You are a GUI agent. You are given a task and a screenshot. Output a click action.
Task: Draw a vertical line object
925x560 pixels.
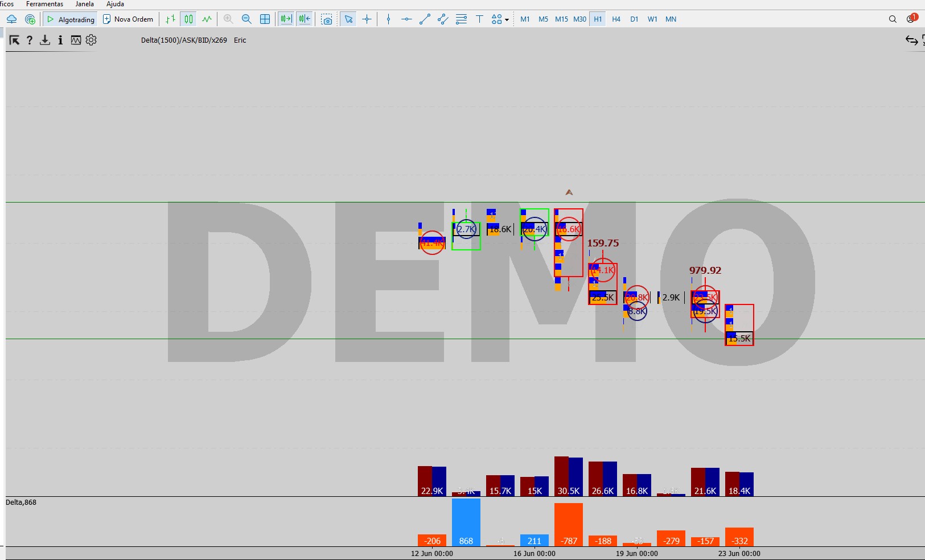click(x=389, y=19)
